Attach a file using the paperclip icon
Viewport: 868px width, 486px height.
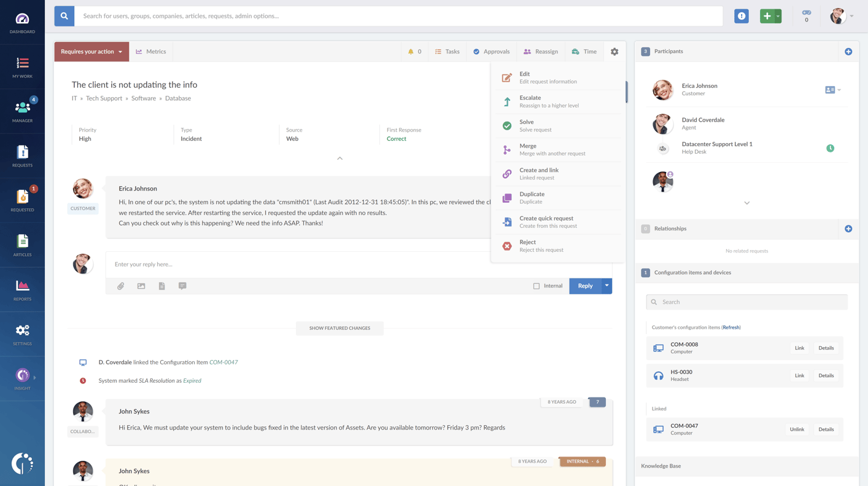click(x=120, y=286)
